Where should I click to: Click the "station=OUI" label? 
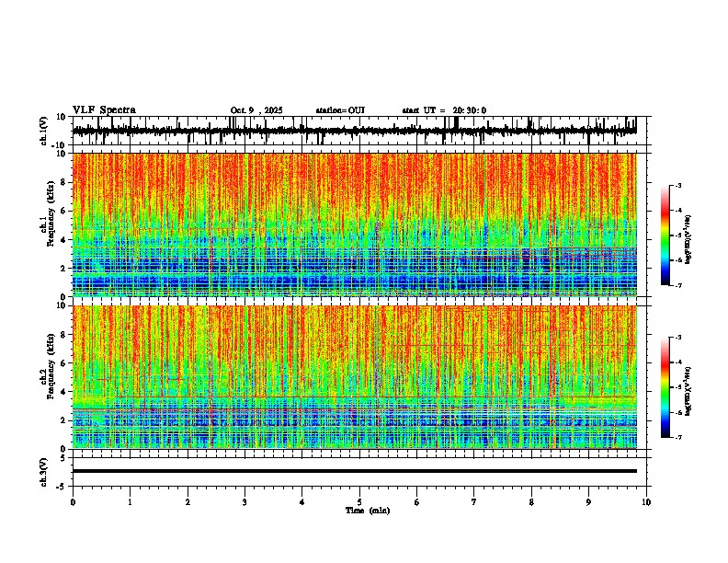tap(340, 110)
